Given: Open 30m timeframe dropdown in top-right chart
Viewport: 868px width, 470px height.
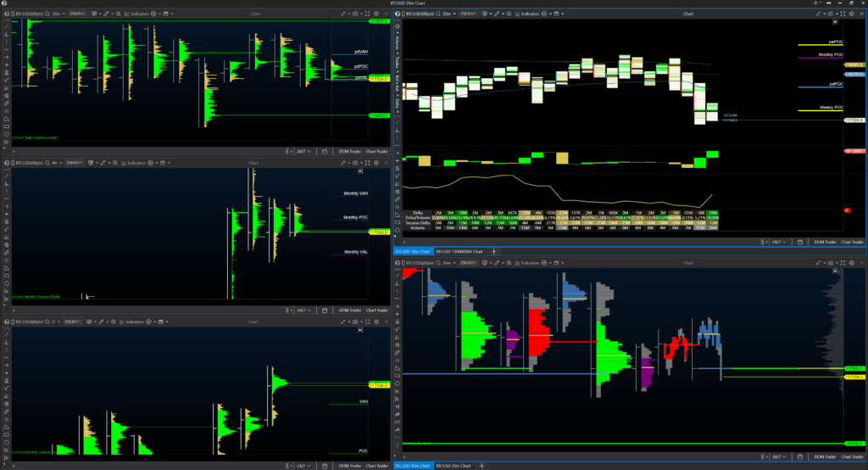Looking at the screenshot, I should pyautogui.click(x=448, y=14).
